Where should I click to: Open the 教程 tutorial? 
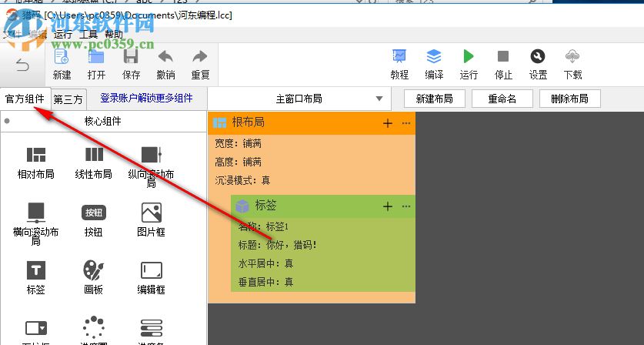[399, 65]
